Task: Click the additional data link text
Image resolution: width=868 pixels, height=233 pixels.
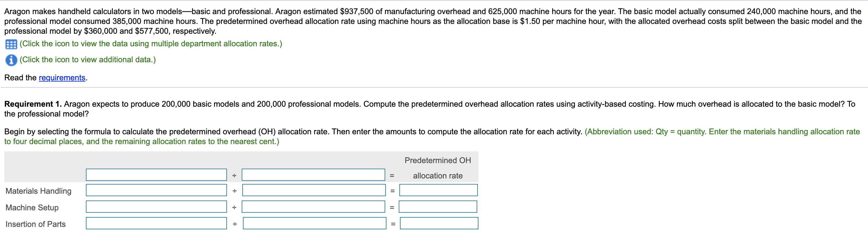Action: 87,59
